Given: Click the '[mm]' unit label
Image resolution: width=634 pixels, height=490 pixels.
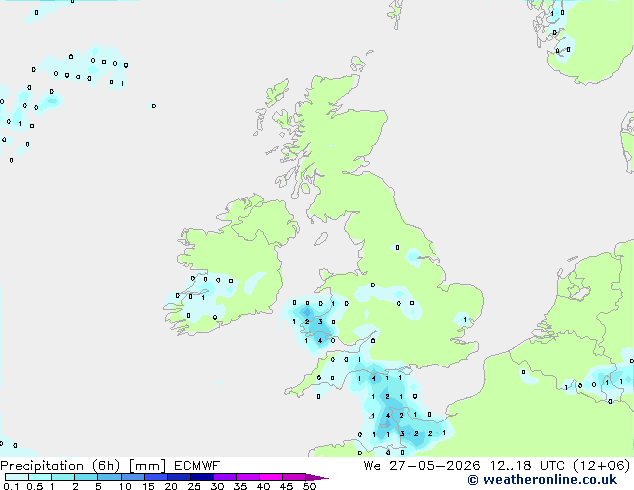Looking at the screenshot, I should tap(147, 466).
